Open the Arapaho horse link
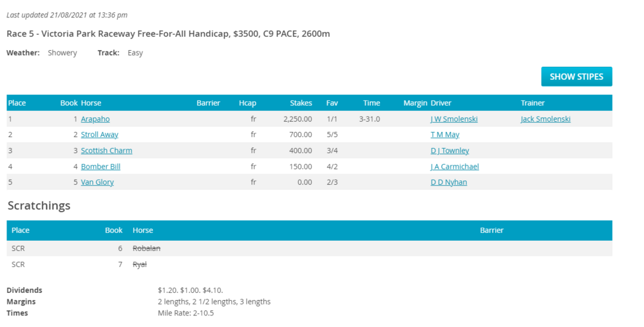 95,119
